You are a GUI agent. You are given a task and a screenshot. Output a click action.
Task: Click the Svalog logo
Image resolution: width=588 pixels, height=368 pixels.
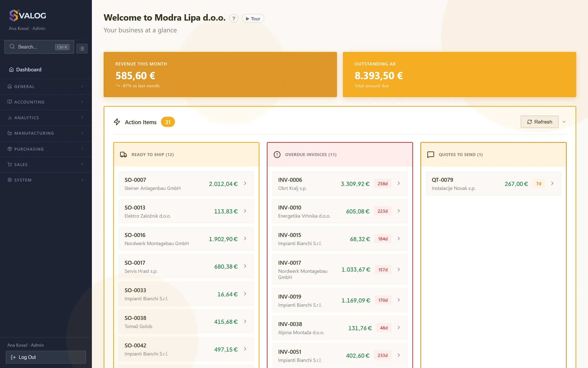pos(27,15)
